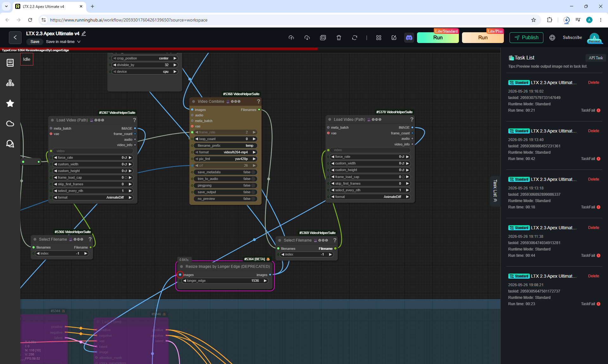
Task: Open the workflow list icon in left sidebar
Action: tap(10, 63)
